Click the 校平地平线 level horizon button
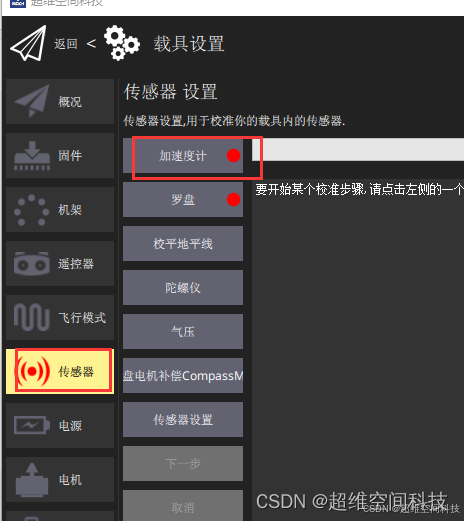 coord(183,244)
